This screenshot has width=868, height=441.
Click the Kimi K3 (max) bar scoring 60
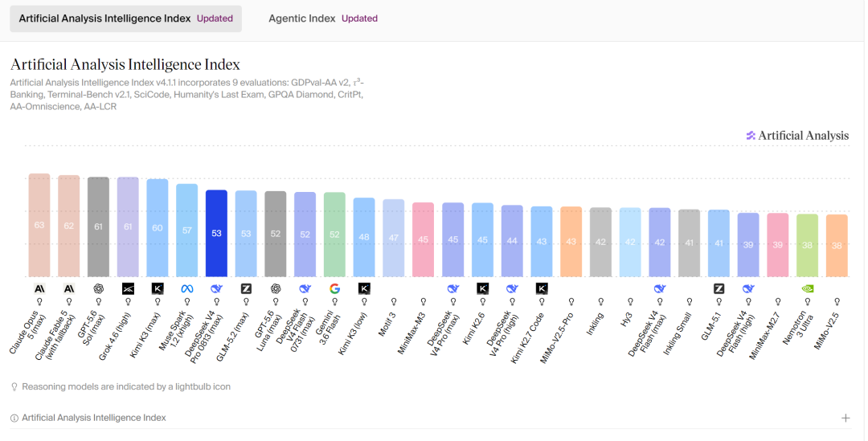click(158, 227)
